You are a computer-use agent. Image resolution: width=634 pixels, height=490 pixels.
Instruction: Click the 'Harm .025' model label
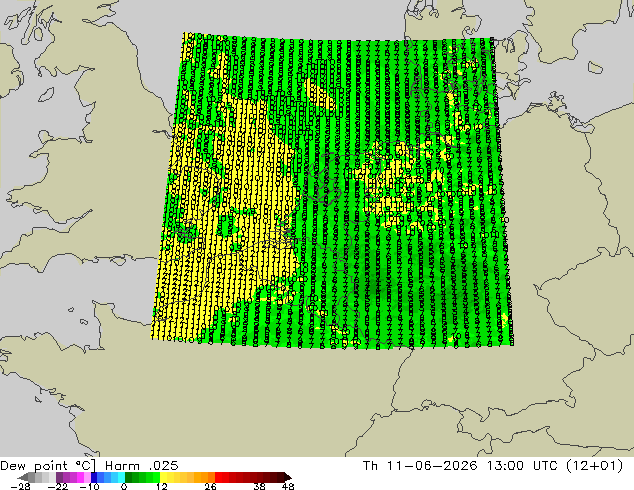pyautogui.click(x=142, y=465)
